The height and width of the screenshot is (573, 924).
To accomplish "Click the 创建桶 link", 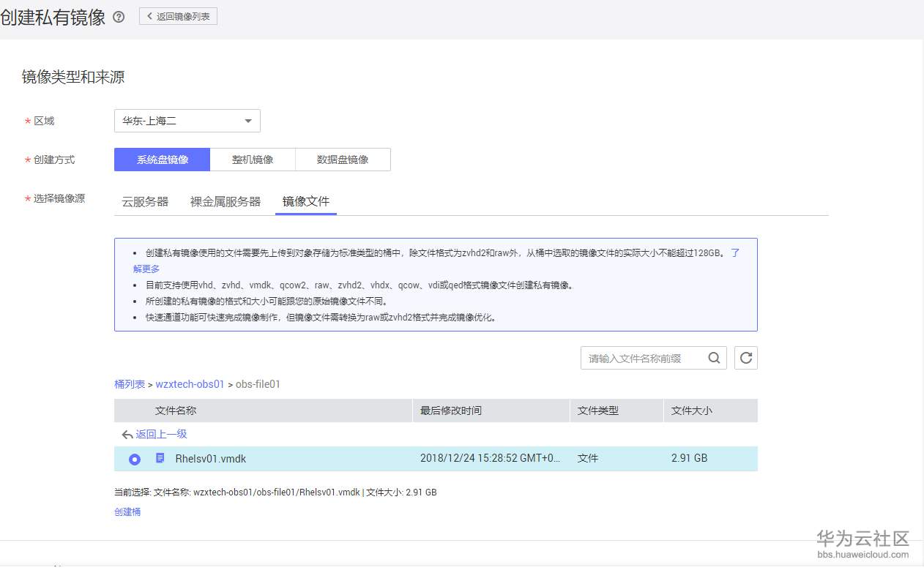I will coord(127,512).
